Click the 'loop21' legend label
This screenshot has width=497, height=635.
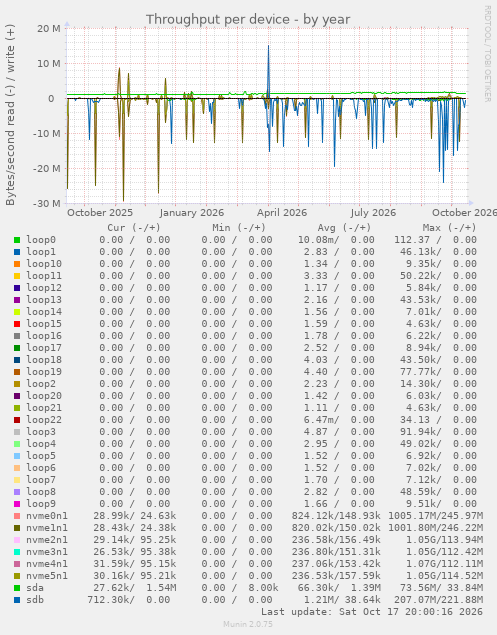(44, 408)
